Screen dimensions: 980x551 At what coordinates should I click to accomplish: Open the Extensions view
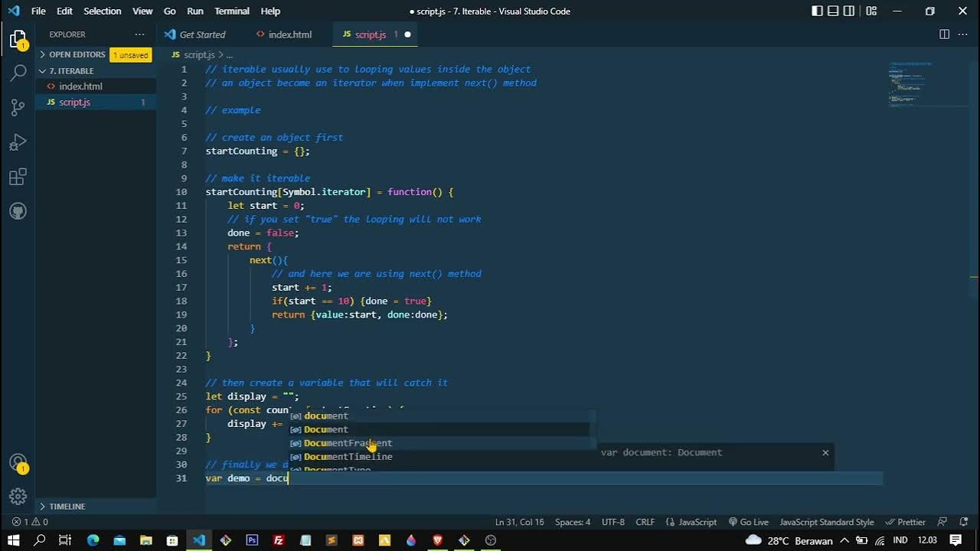[18, 177]
